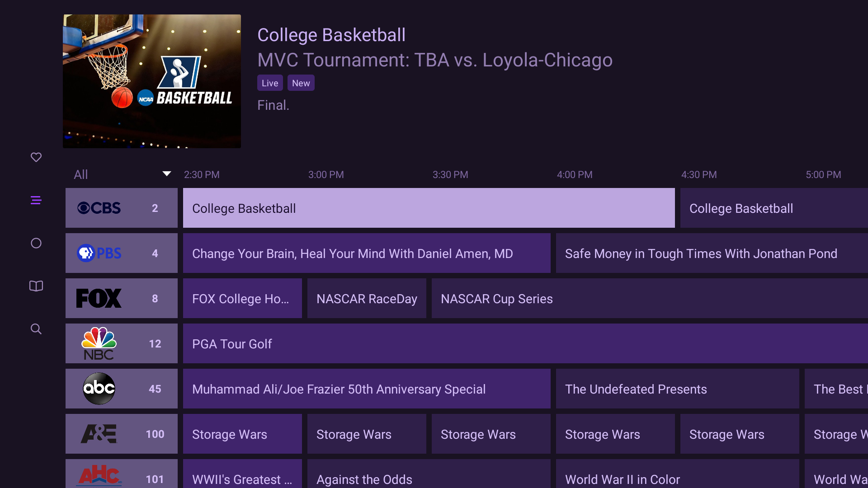Select the FOX channel 8 logo
The width and height of the screenshot is (868, 488).
coord(99,298)
